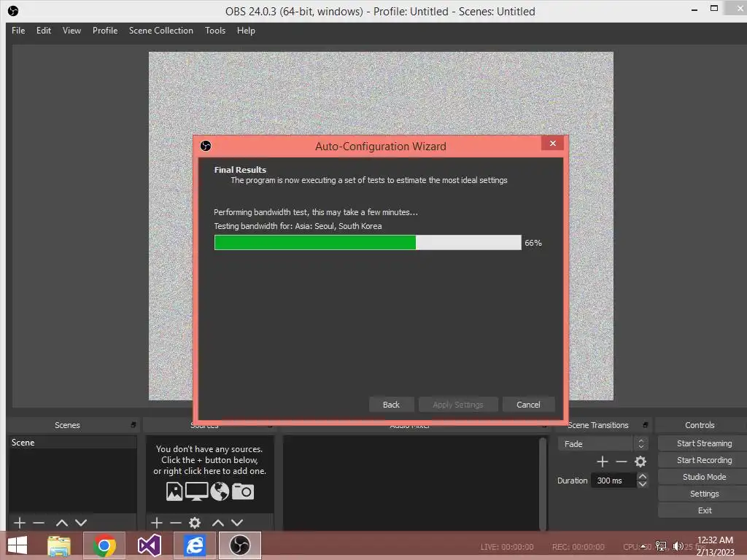Open Visual Studio from the taskbar
Image resolution: width=747 pixels, height=560 pixels.
pyautogui.click(x=149, y=545)
